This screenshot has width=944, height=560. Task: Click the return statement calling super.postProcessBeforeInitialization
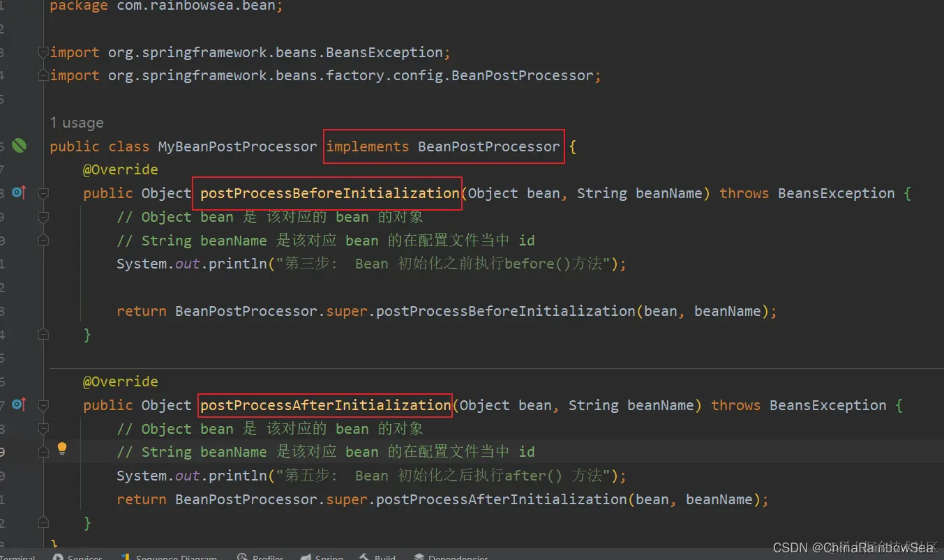pos(447,311)
